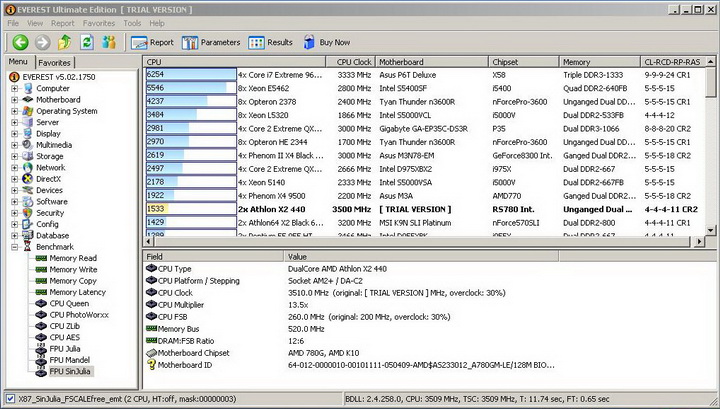
Task: Open the Help menu
Action: click(x=157, y=23)
